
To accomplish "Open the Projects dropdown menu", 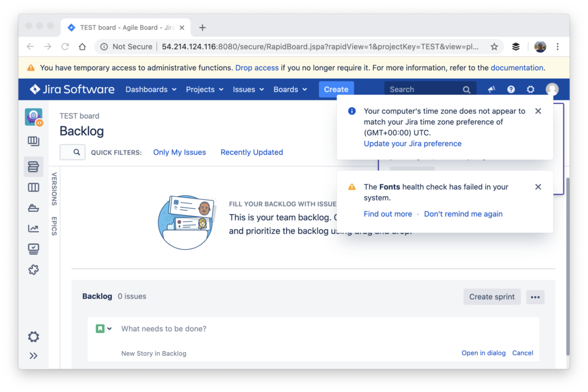I will coord(205,89).
